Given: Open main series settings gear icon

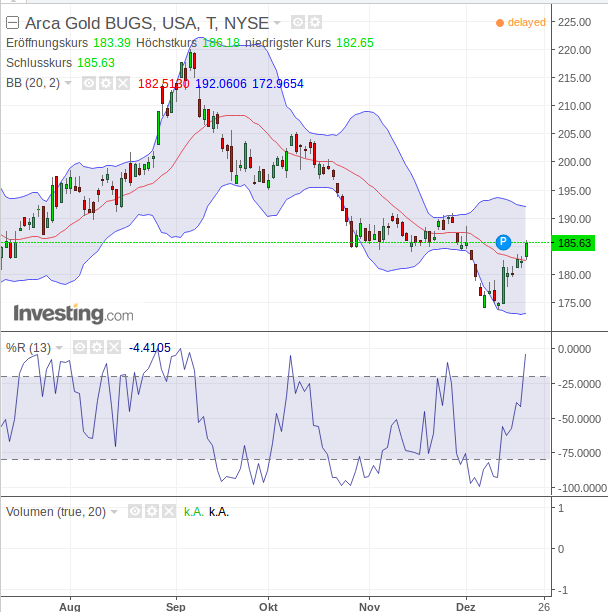Looking at the screenshot, I should click(315, 22).
